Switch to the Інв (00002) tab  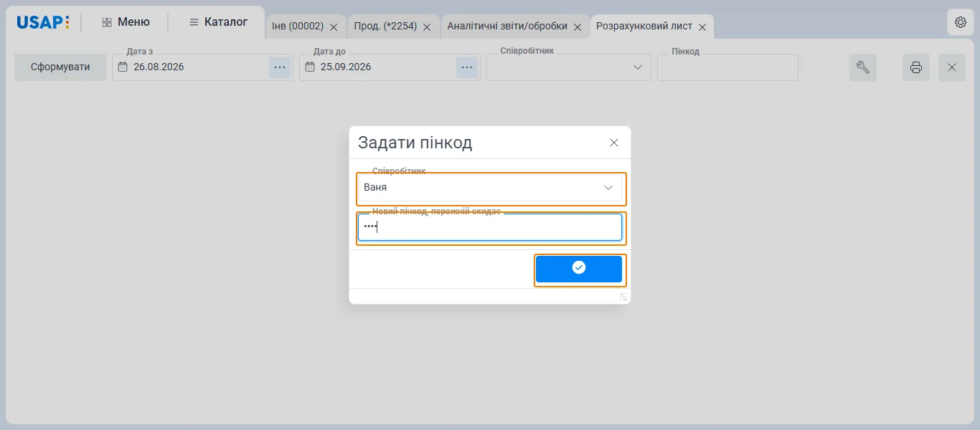(298, 27)
